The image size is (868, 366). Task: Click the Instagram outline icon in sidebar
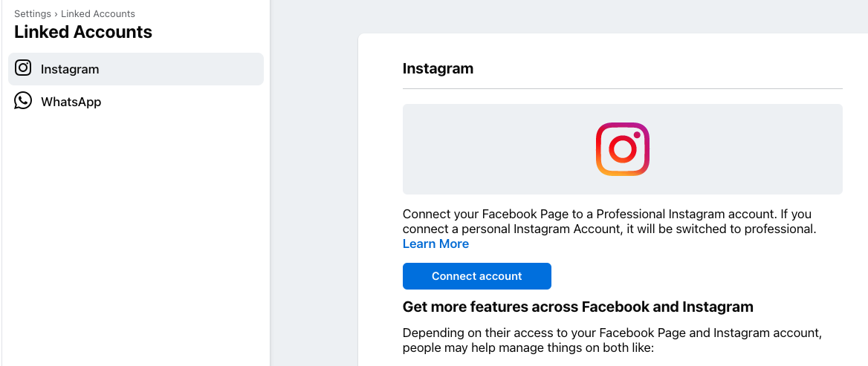click(x=23, y=68)
